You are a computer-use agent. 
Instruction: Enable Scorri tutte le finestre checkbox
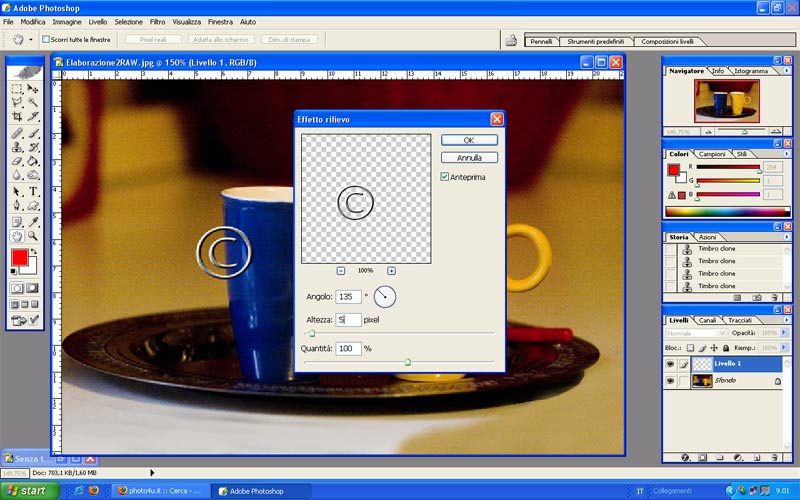[x=46, y=39]
